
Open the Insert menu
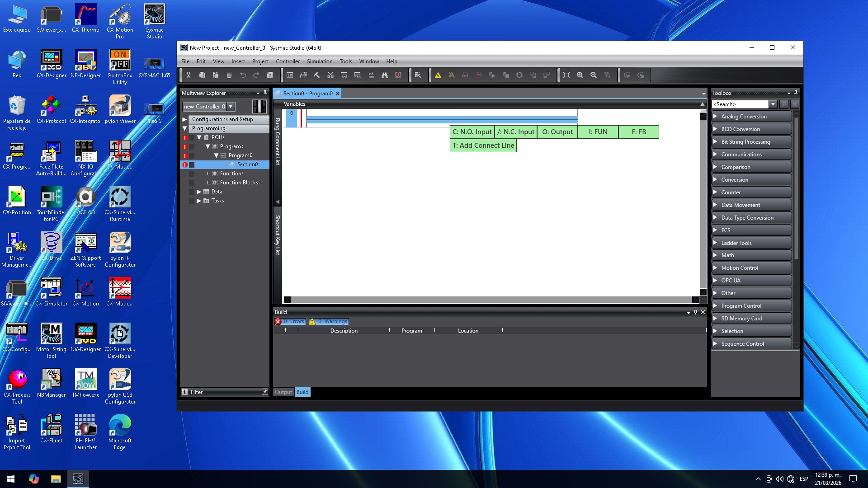(238, 61)
